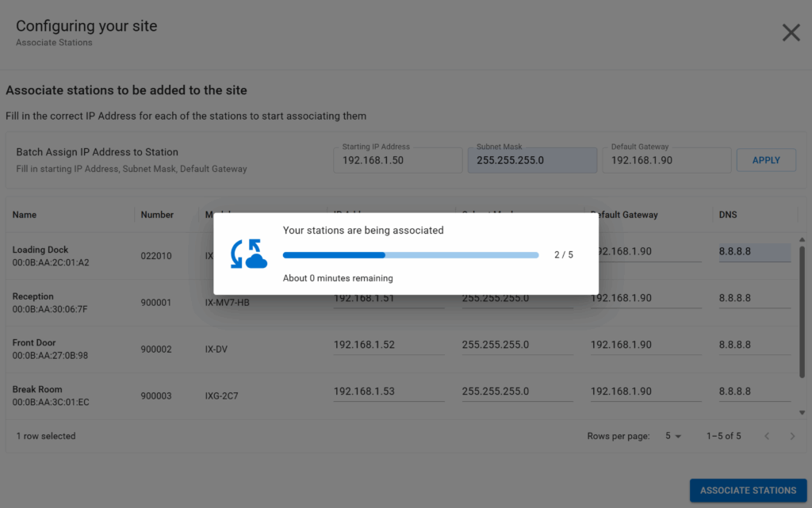This screenshot has height=508, width=812.
Task: Click the Number column header
Action: [157, 215]
